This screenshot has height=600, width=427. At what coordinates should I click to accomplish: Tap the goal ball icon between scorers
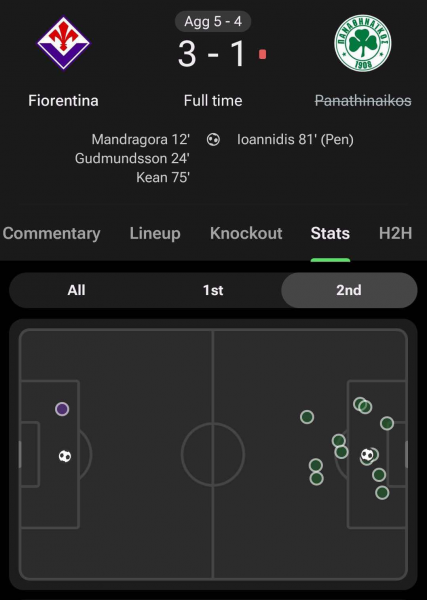[x=213, y=140]
